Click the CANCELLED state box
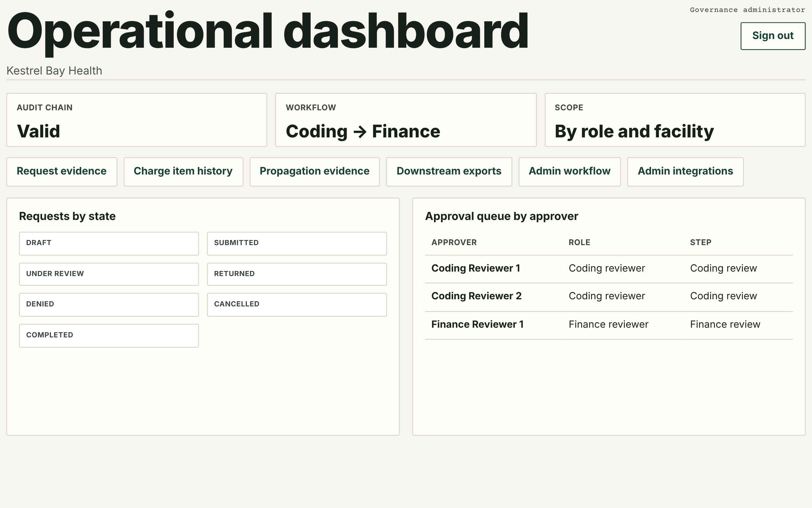 click(297, 304)
